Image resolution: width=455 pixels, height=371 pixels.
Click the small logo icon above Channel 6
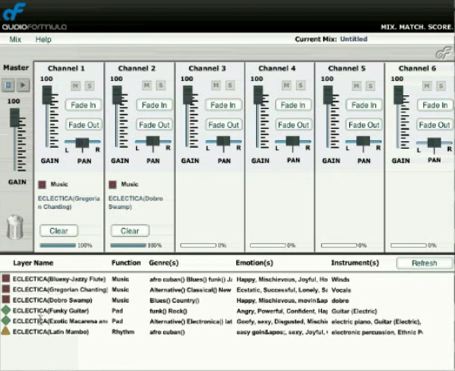click(444, 53)
